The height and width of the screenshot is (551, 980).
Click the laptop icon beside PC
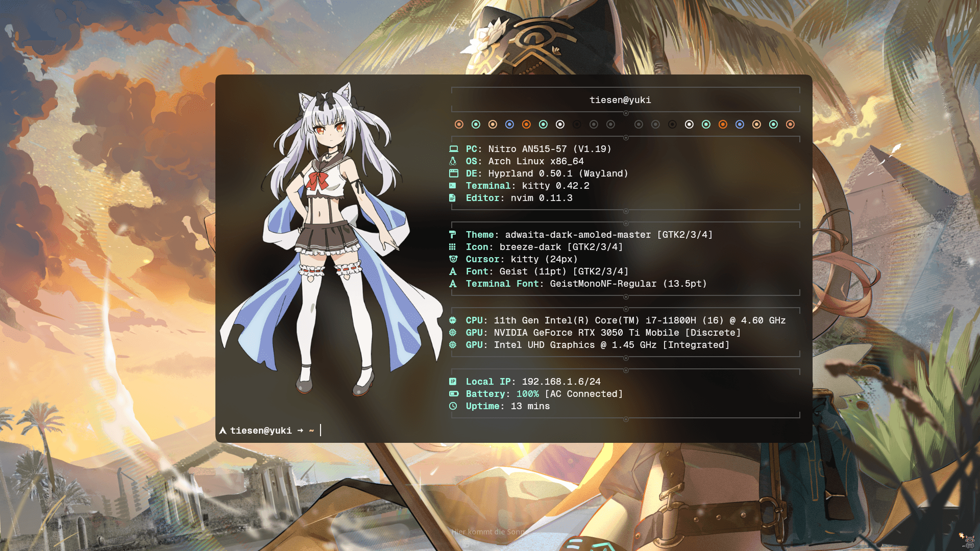pyautogui.click(x=453, y=149)
